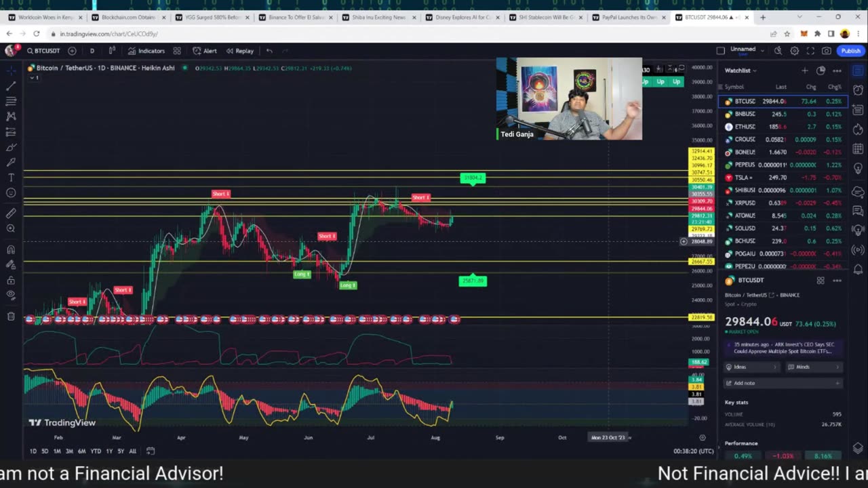Toggle lock all drawing tools

[x=11, y=280]
